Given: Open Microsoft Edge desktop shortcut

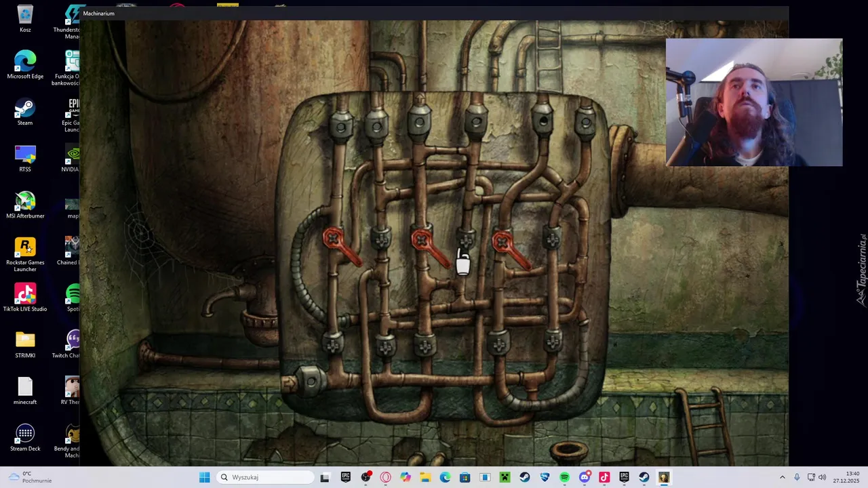Looking at the screenshot, I should 25,65.
